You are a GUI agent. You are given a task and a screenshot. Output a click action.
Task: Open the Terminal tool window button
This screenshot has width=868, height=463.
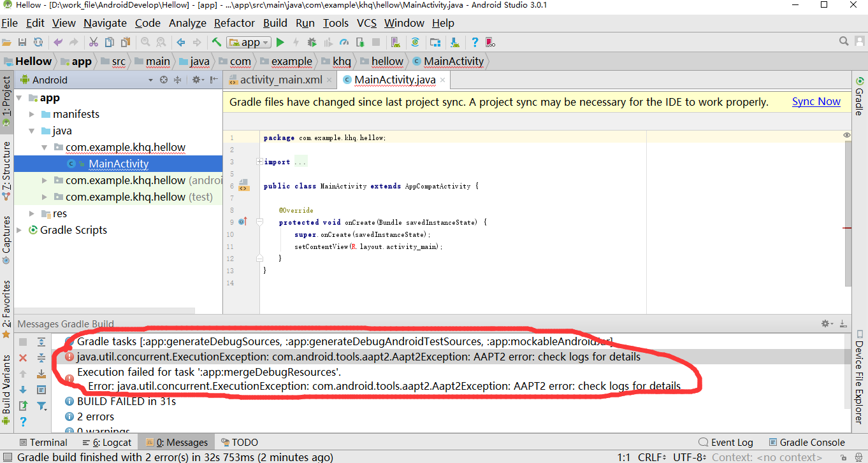click(x=43, y=442)
